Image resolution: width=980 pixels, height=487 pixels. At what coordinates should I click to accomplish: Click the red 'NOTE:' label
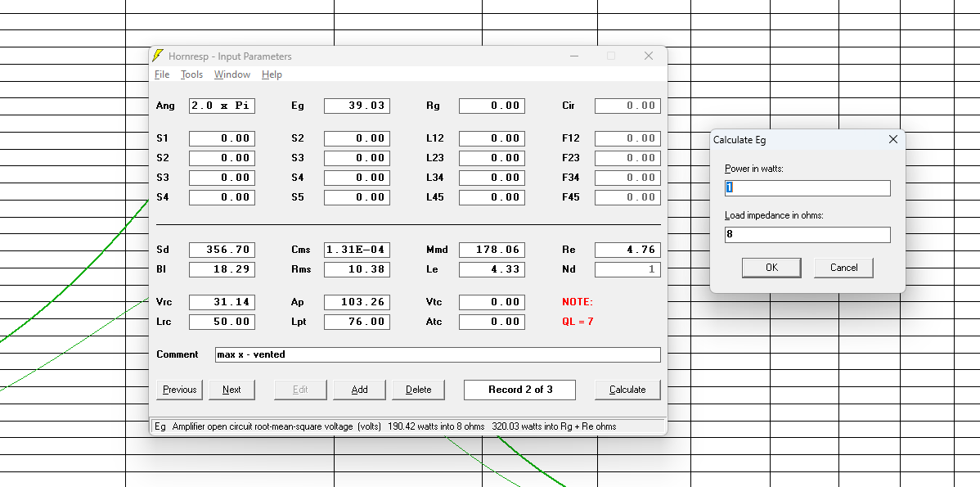tap(578, 302)
